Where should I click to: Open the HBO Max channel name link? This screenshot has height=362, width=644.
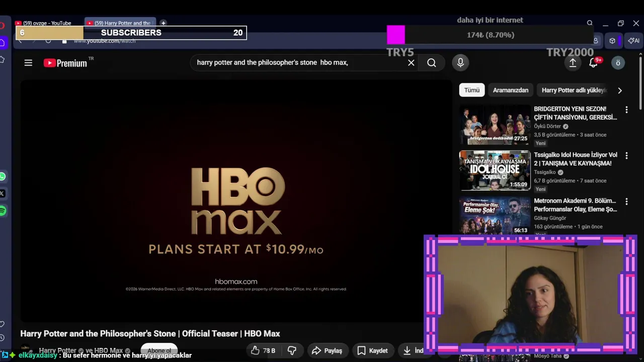tap(109, 350)
